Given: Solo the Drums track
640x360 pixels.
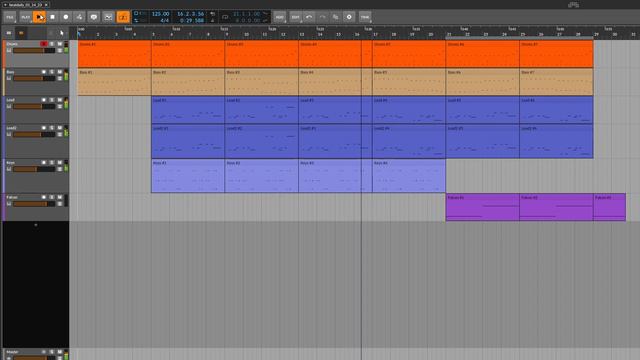Looking at the screenshot, I should click(52, 44).
